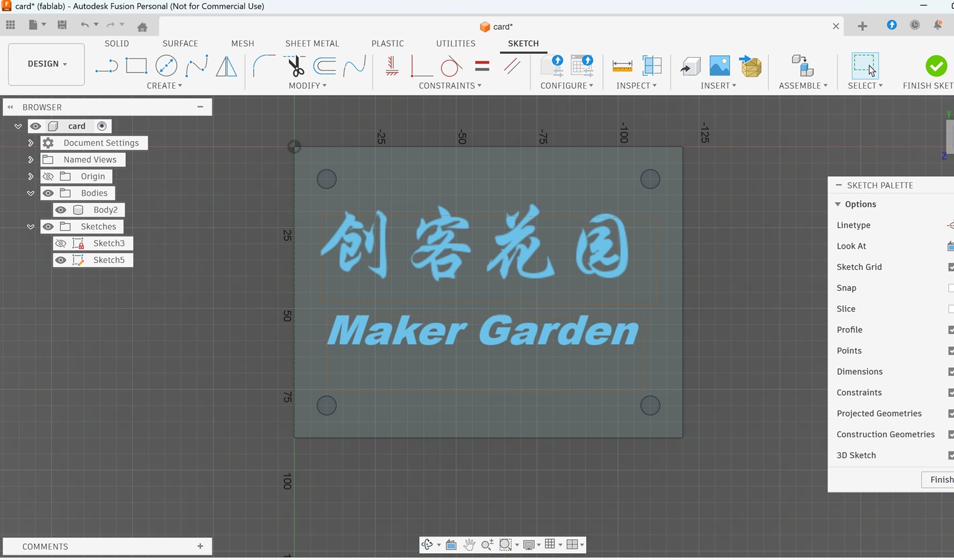Select the Trim scissors tool
The image size is (954, 560).
click(295, 65)
